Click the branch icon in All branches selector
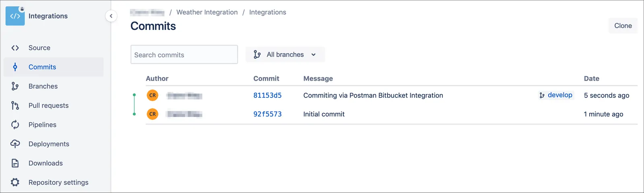 [x=257, y=55]
